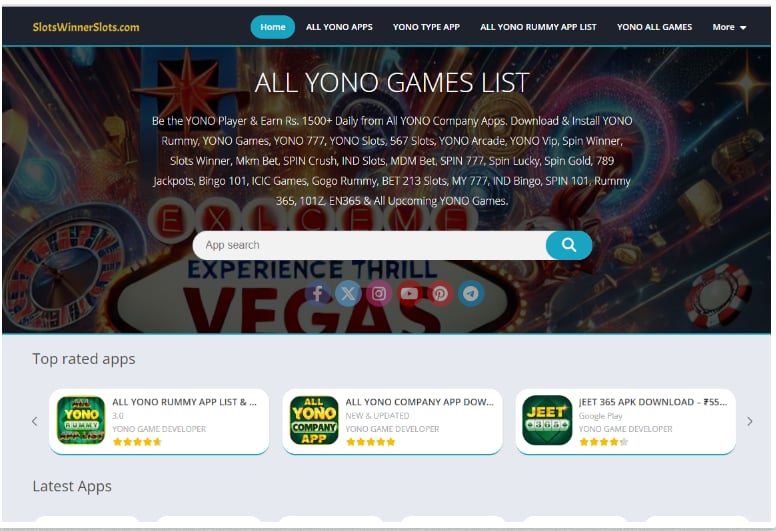Click '3.0' version text on Rummy card
This screenshot has width=776, height=531.
click(118, 416)
